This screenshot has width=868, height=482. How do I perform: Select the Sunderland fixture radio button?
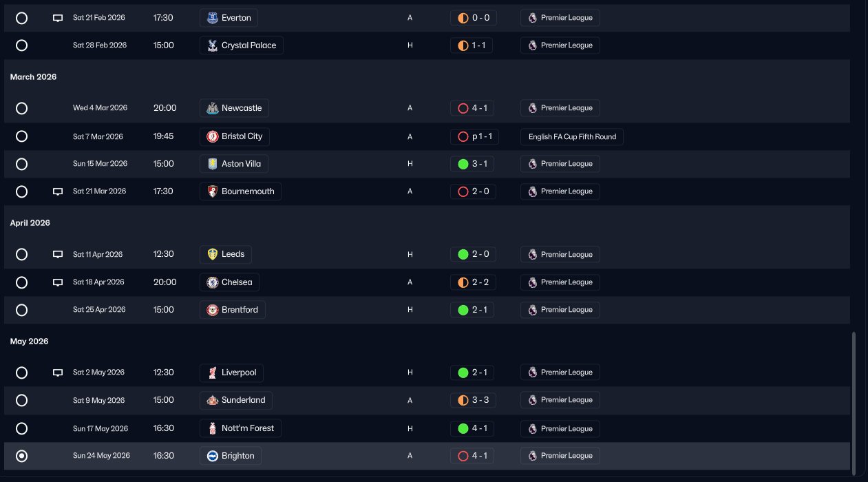pos(21,400)
